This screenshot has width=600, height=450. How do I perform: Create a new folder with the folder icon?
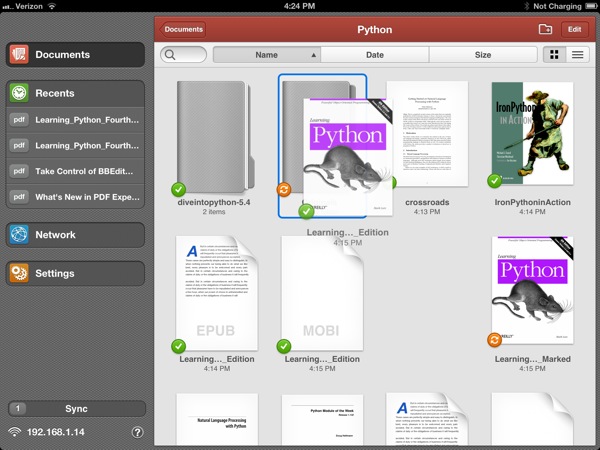point(545,29)
